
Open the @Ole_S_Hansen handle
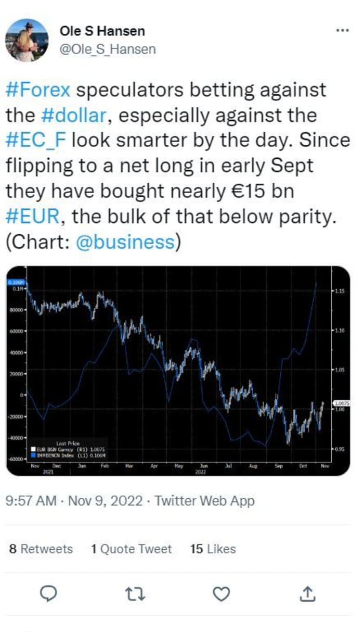pos(108,49)
